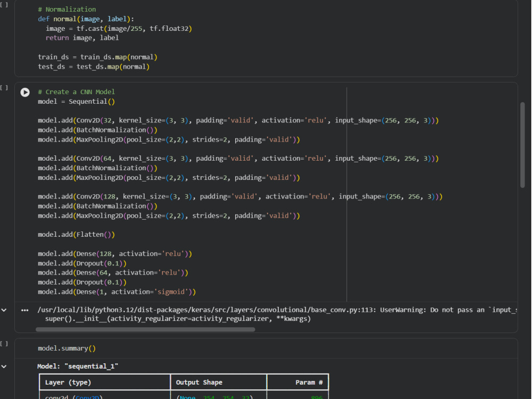
Task: Click the vertical page scrollbar thumb
Action: (522, 145)
